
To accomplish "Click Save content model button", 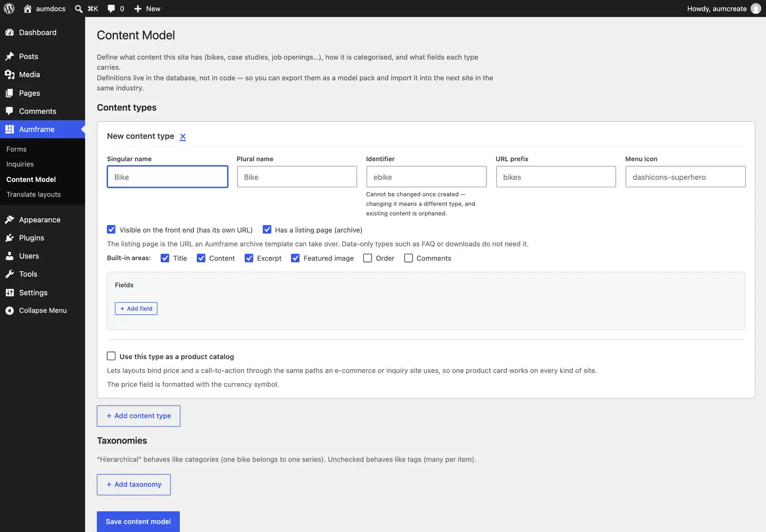I will click(x=138, y=521).
